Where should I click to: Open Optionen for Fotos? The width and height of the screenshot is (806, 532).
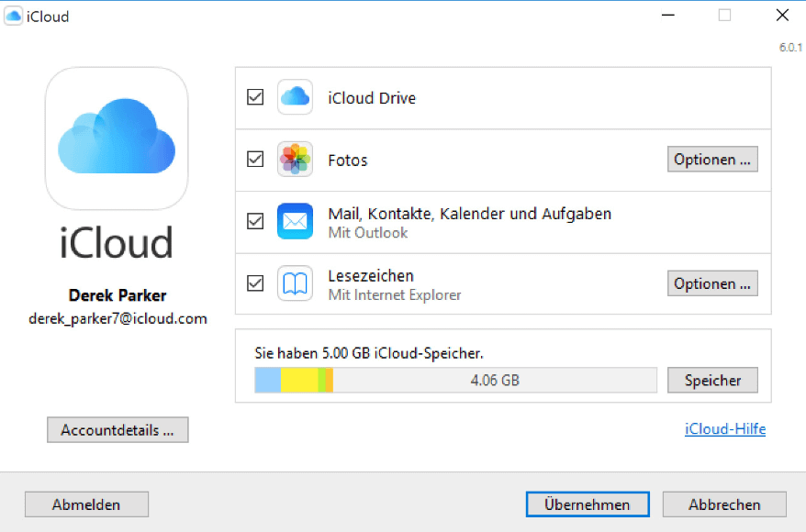click(712, 160)
